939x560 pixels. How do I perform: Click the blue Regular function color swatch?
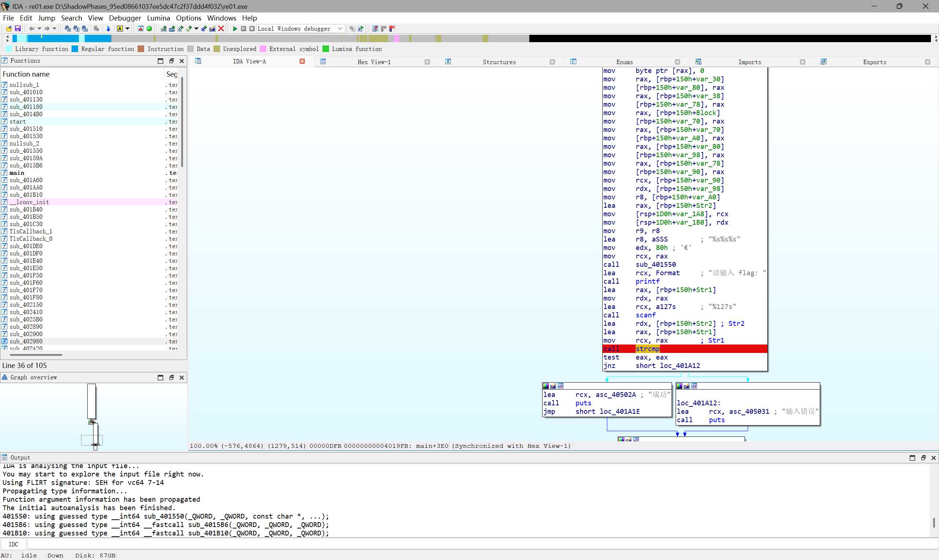(75, 49)
